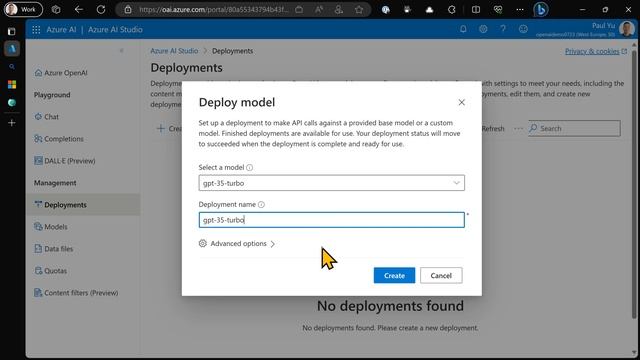The height and width of the screenshot is (360, 640).
Task: Open the settings gear in Azure header
Action: [x=483, y=29]
